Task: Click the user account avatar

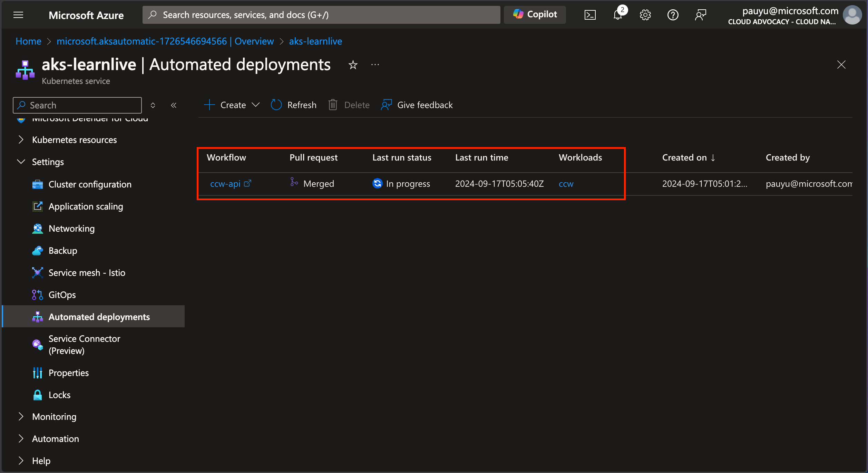Action: coord(852,15)
